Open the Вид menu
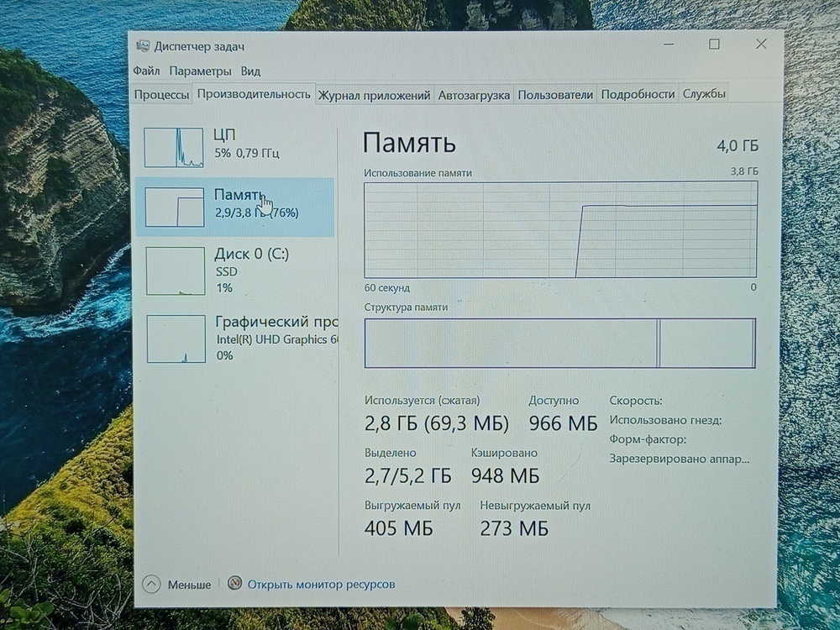 pos(252,71)
